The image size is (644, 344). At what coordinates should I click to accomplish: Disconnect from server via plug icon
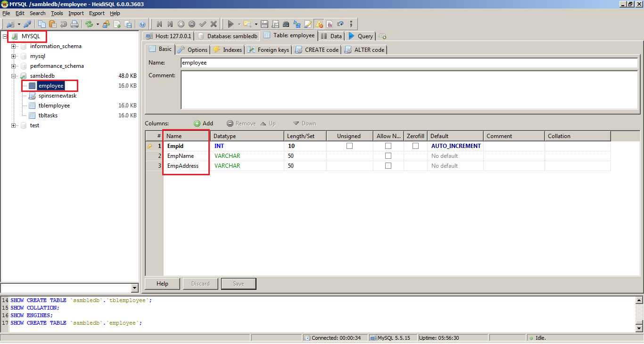pos(27,24)
